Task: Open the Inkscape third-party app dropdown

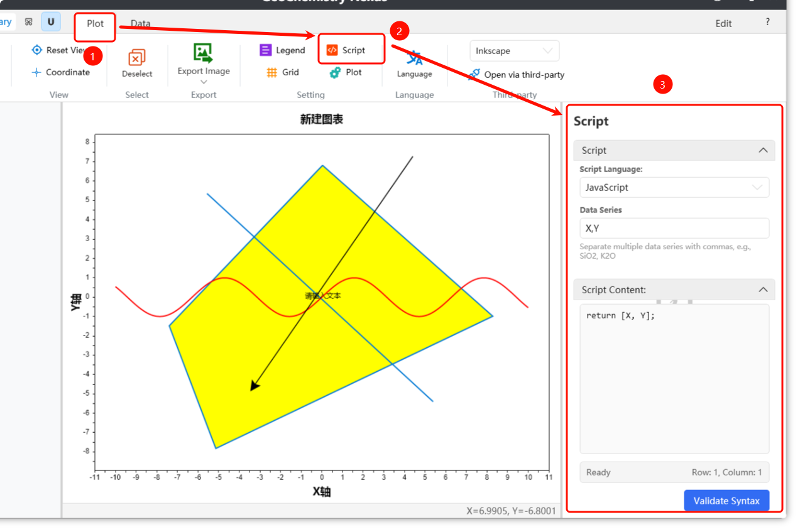Action: [x=514, y=51]
